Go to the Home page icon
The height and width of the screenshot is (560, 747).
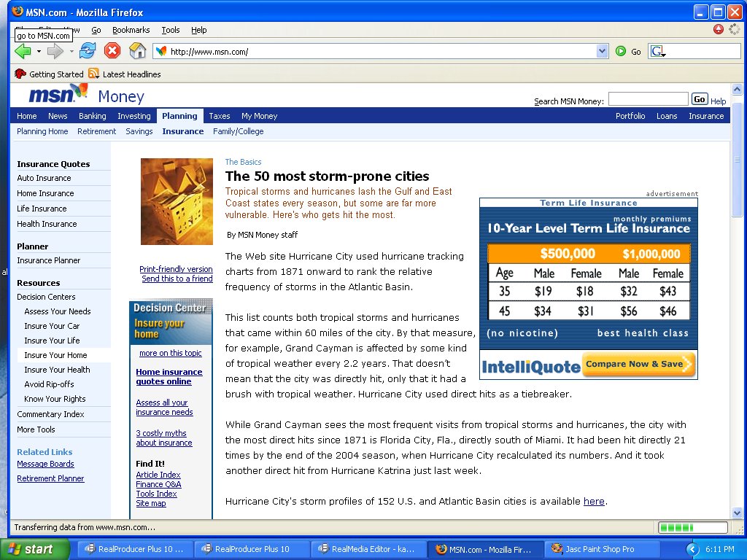138,50
